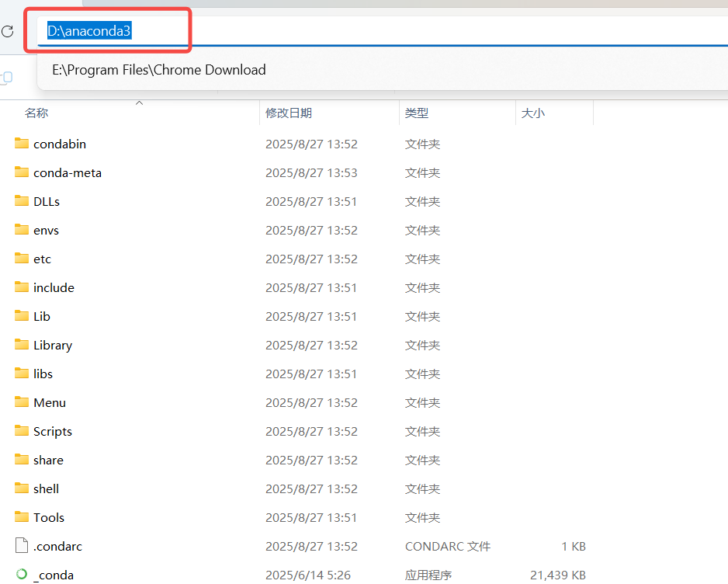The width and height of the screenshot is (728, 584).
Task: Click the Lib folder name
Action: (x=42, y=316)
